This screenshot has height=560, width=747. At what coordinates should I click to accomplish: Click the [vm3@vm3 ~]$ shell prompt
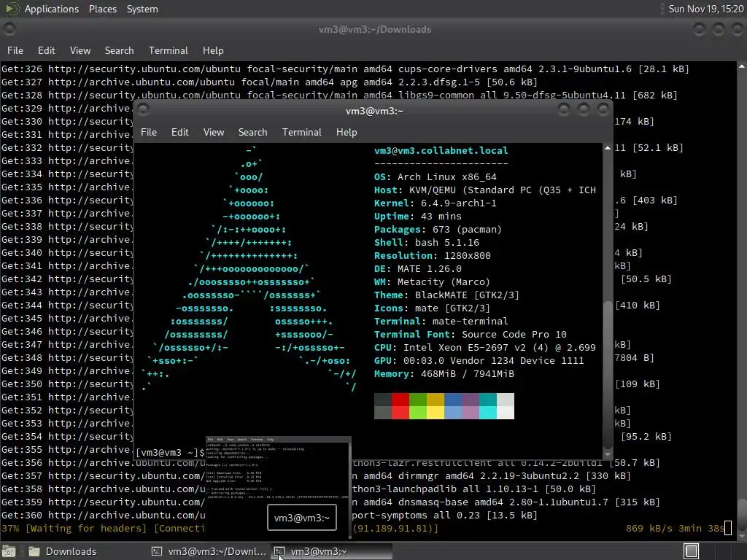pos(170,452)
